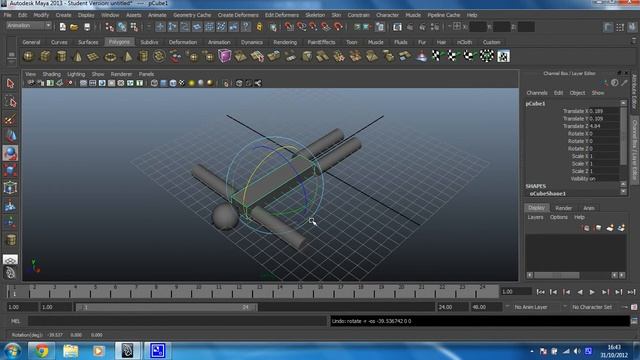Click the New Scene icon
This screenshot has width=640, height=360.
pyautogui.click(x=62, y=27)
